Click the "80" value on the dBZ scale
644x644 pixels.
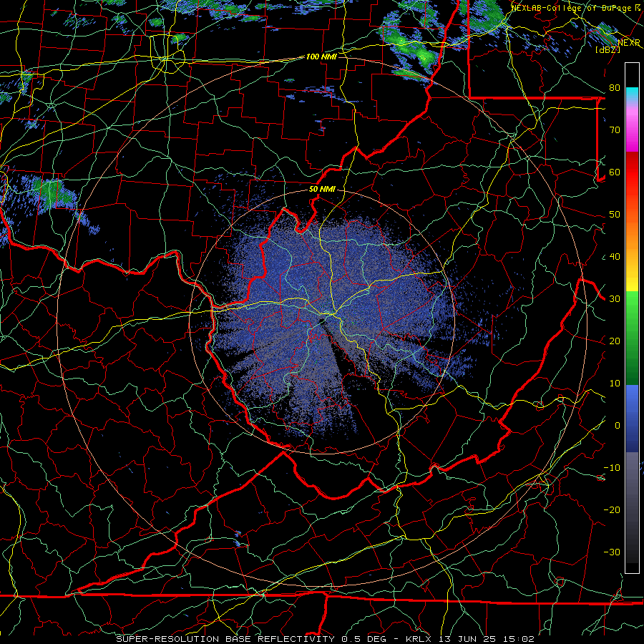[615, 88]
